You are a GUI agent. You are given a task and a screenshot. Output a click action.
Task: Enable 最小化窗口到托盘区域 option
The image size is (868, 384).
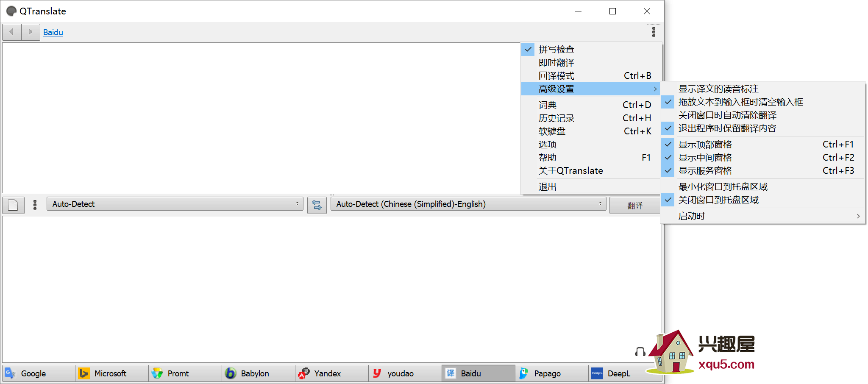(x=763, y=187)
